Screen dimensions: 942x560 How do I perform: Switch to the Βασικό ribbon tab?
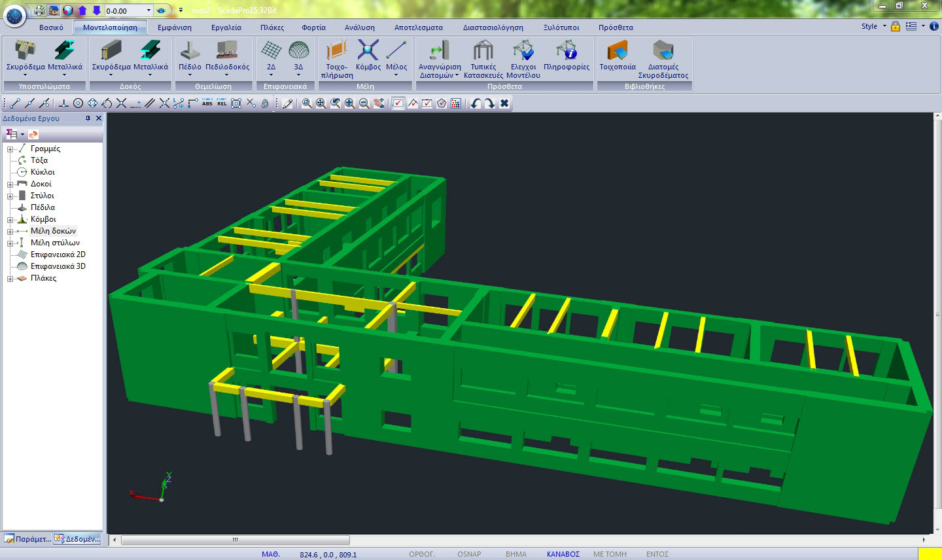click(51, 27)
